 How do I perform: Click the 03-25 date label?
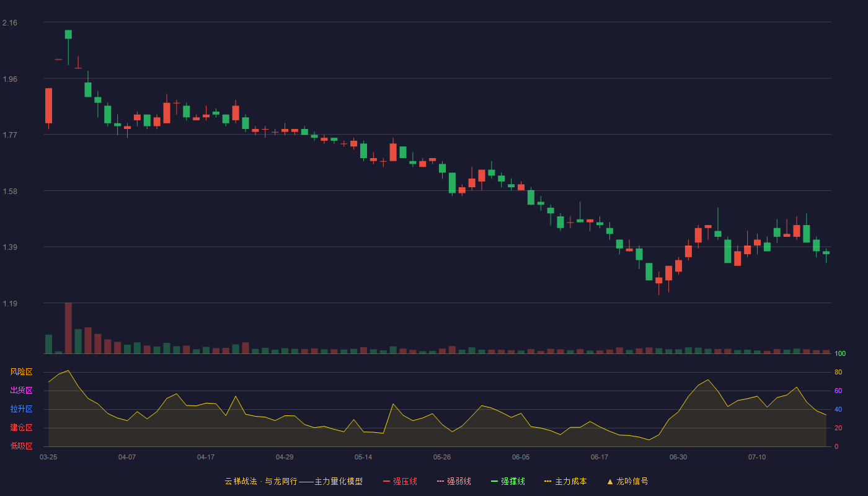tap(48, 457)
